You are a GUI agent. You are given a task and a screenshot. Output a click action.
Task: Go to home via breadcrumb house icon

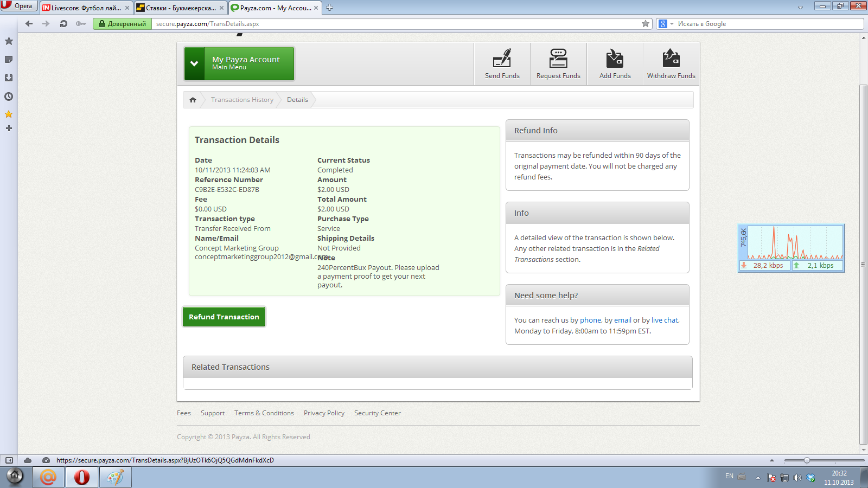pyautogui.click(x=193, y=100)
